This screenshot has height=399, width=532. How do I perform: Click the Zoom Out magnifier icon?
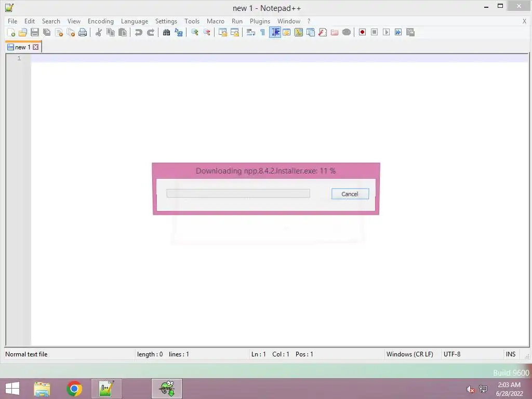207,32
